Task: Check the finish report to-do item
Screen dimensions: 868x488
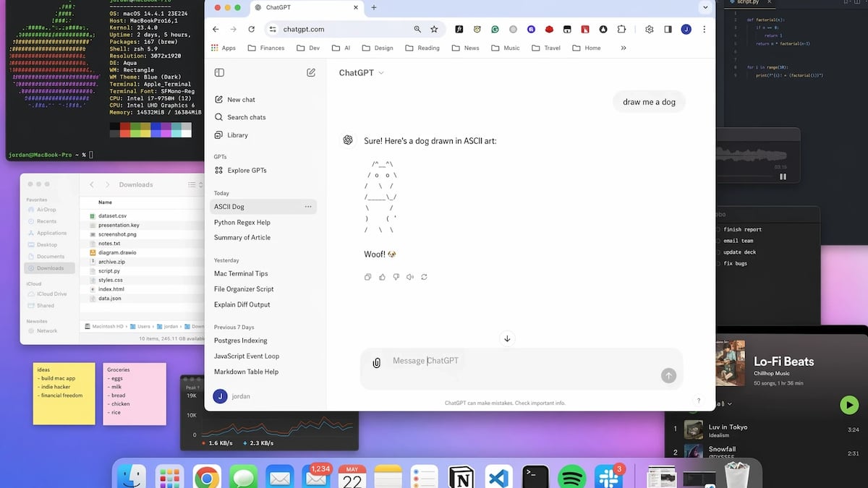Action: (718, 229)
